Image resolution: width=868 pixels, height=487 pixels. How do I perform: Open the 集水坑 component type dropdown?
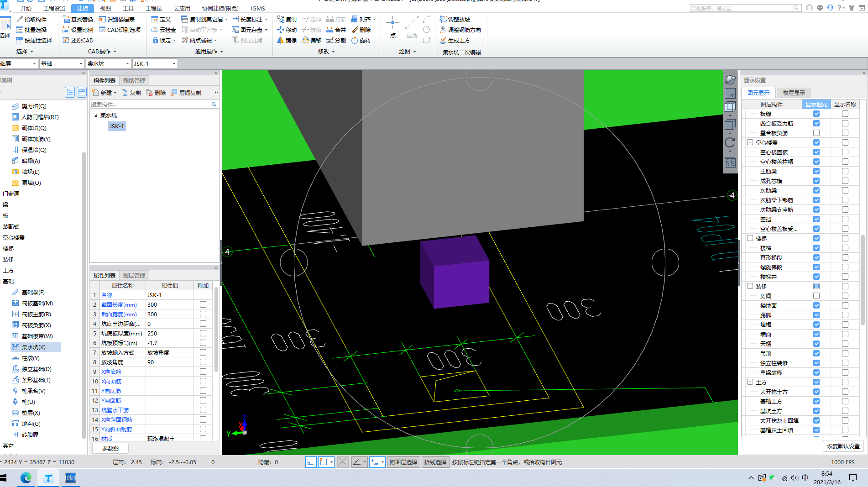tap(109, 63)
